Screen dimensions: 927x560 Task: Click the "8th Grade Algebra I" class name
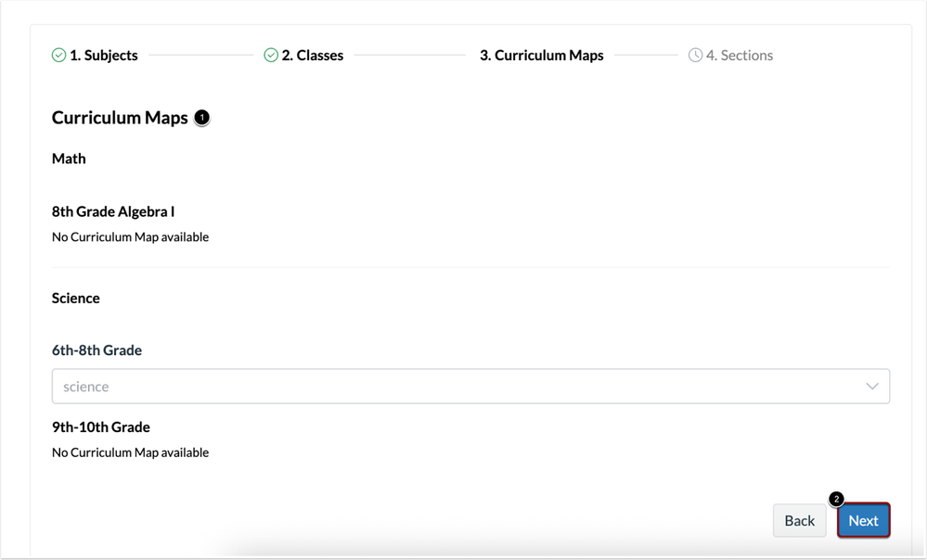(113, 211)
